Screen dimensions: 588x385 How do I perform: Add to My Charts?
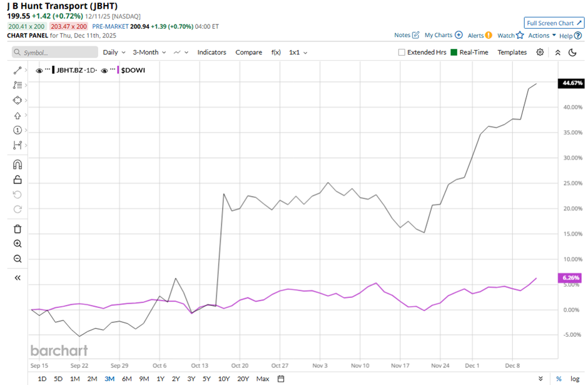point(444,35)
